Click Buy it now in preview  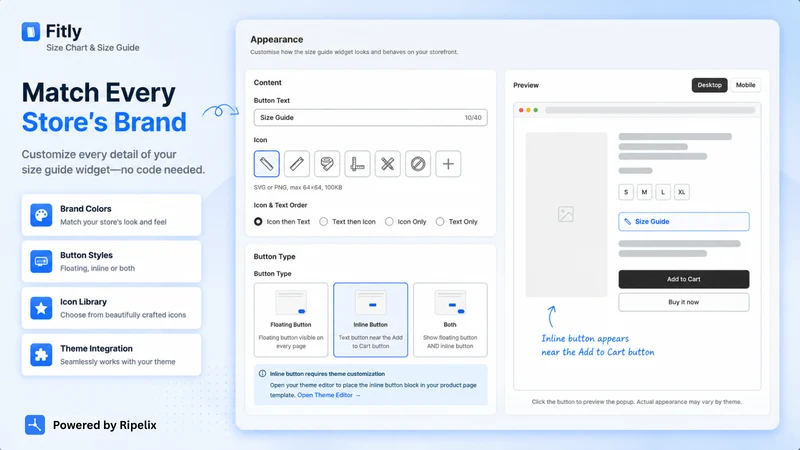tap(684, 302)
